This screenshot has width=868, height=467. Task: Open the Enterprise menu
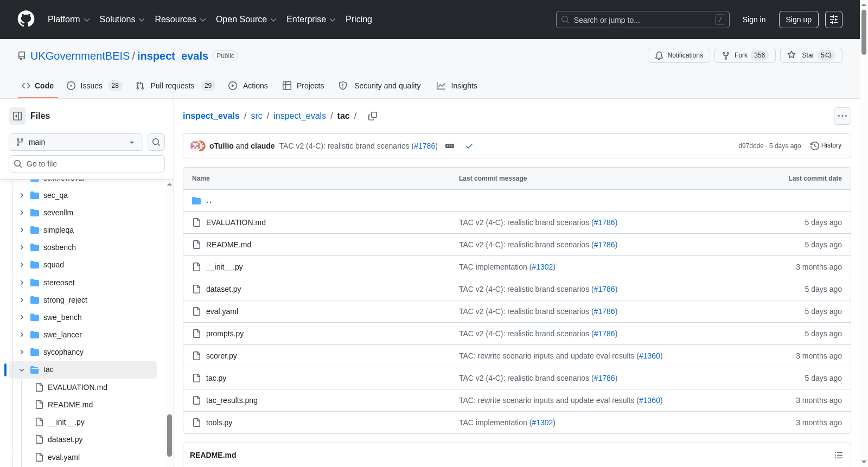point(311,20)
